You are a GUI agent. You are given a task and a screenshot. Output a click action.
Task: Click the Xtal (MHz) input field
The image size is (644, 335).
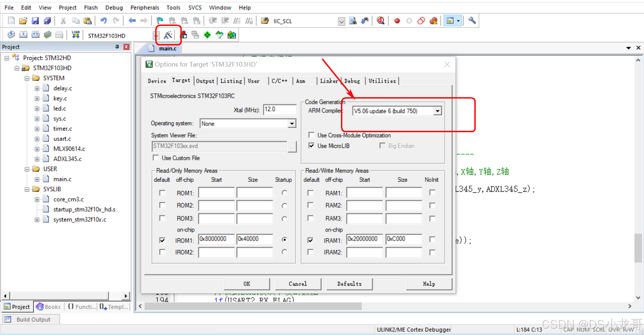pos(280,109)
